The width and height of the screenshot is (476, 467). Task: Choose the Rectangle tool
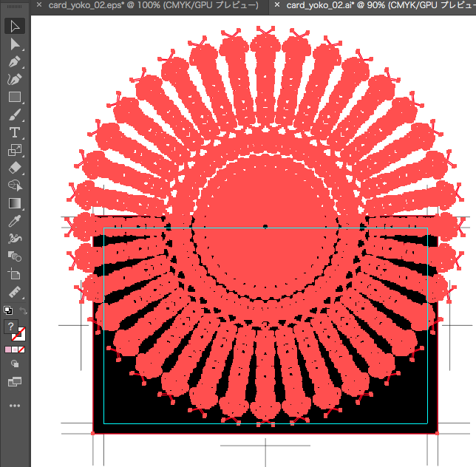(x=15, y=97)
